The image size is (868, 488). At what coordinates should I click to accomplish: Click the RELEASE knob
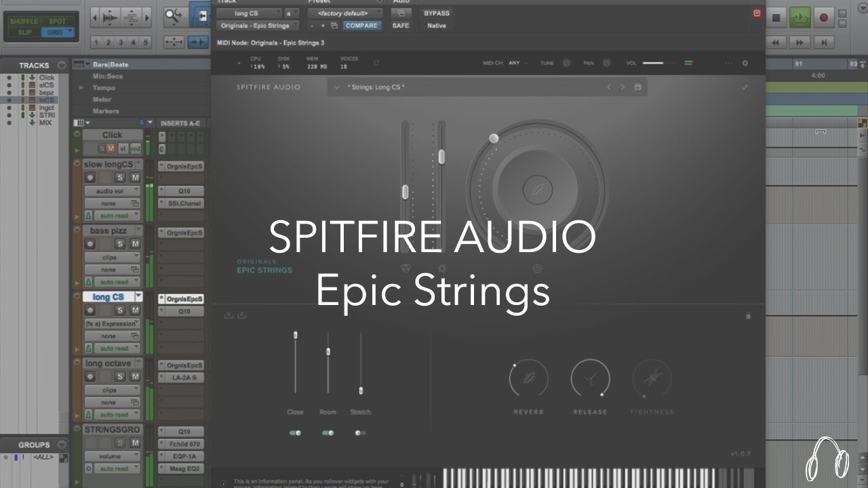590,379
